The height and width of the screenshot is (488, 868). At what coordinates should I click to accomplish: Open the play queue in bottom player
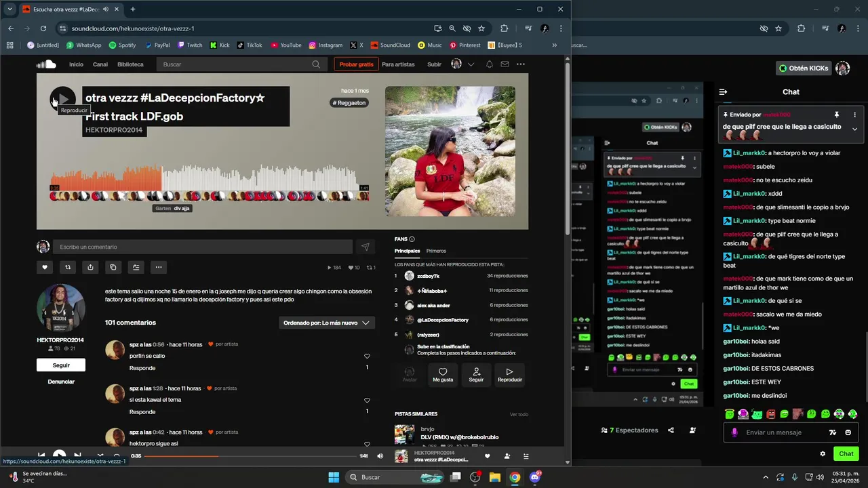coord(526,456)
